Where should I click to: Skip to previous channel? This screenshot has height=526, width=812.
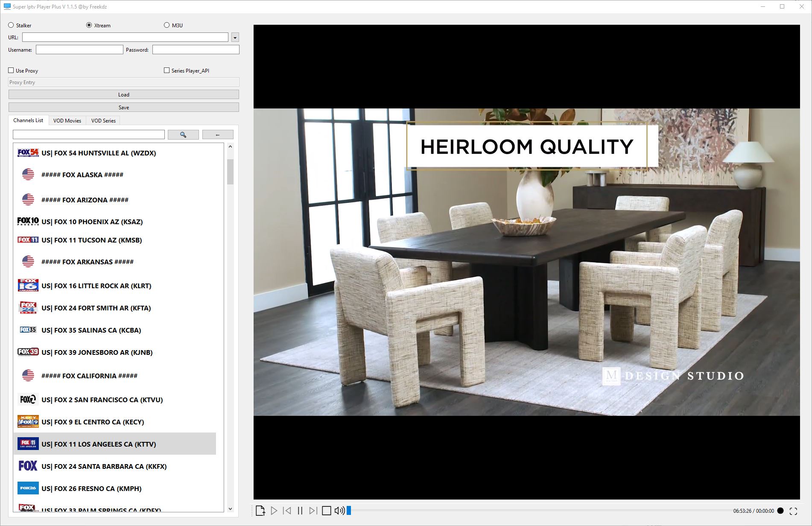(x=287, y=511)
